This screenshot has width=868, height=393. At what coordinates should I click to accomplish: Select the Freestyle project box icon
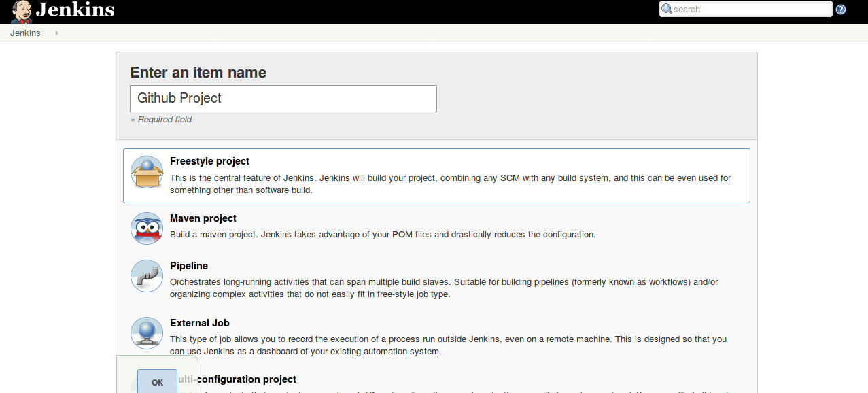coord(147,172)
